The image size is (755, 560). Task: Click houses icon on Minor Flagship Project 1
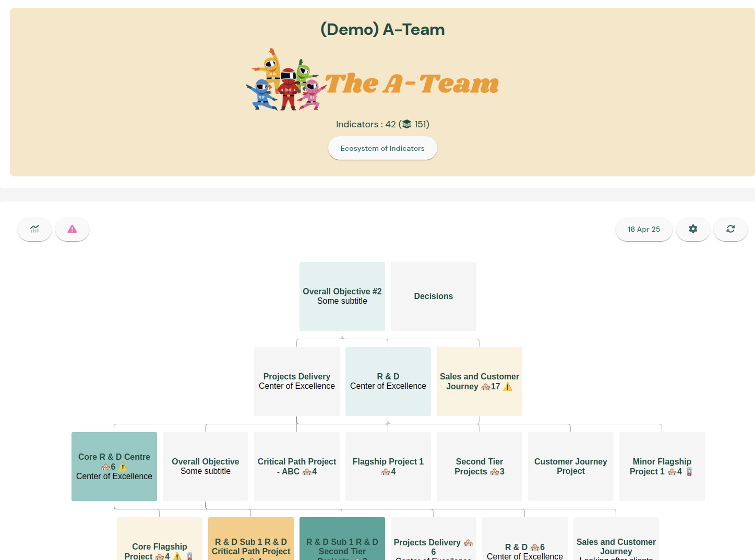672,472
